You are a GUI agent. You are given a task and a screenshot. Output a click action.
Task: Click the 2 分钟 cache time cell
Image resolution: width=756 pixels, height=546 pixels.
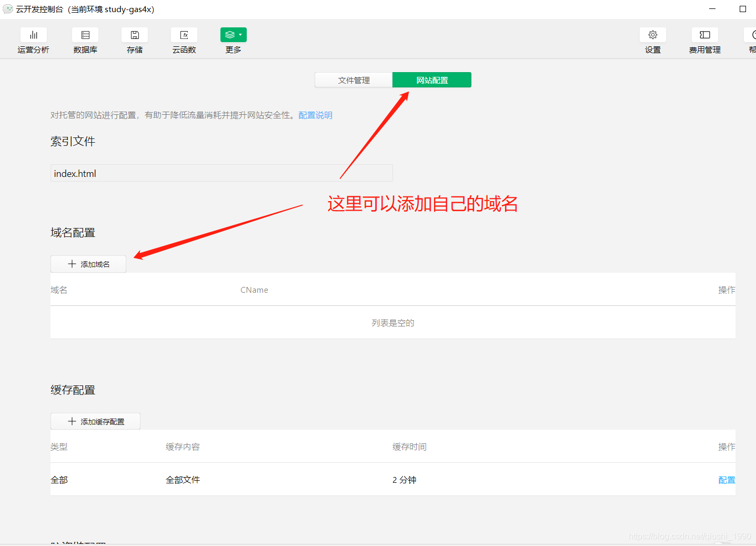coord(404,480)
